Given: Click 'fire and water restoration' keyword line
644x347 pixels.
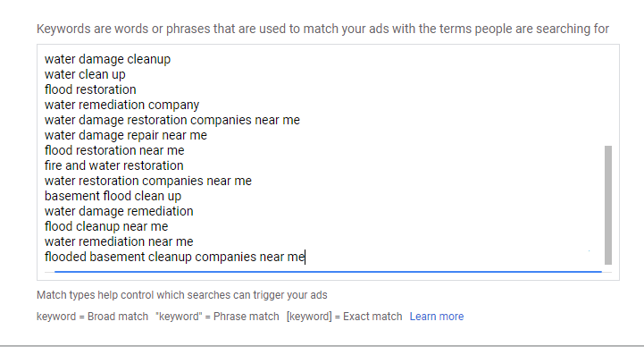Looking at the screenshot, I should (x=113, y=165).
